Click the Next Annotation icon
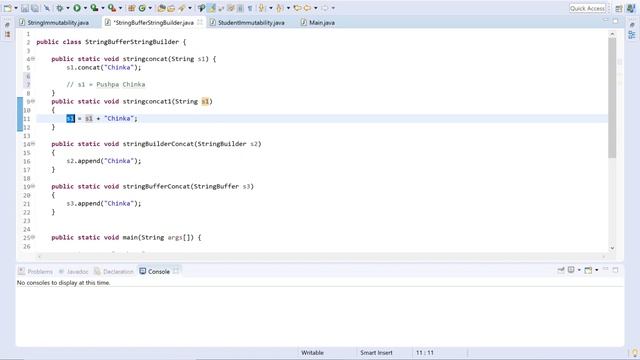 coord(262,8)
